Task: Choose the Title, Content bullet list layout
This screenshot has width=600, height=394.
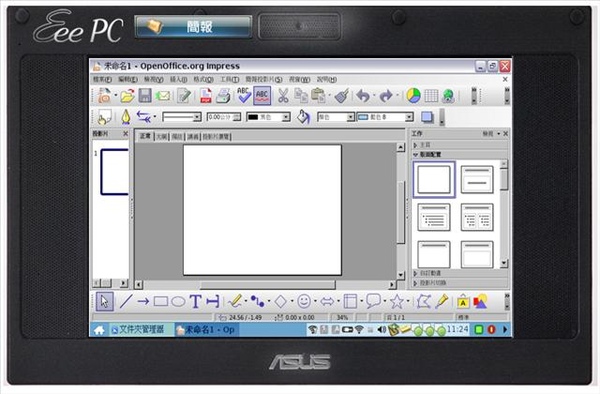Action: click(x=434, y=217)
